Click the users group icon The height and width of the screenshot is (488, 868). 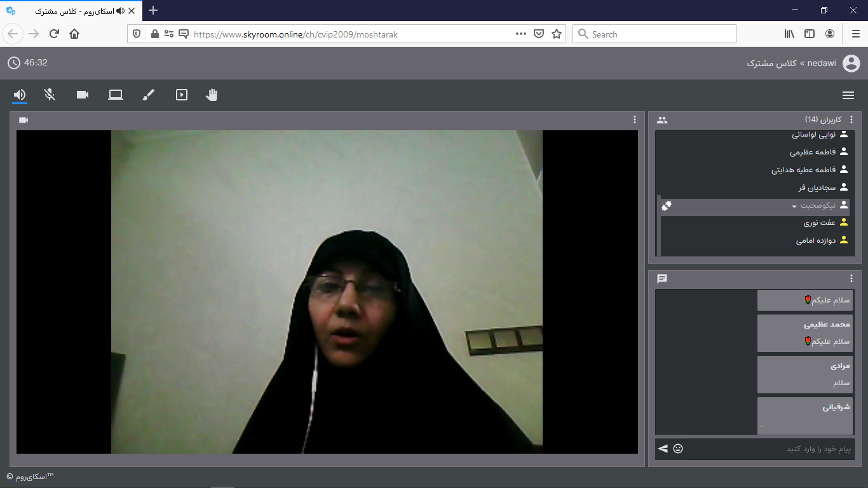point(662,120)
